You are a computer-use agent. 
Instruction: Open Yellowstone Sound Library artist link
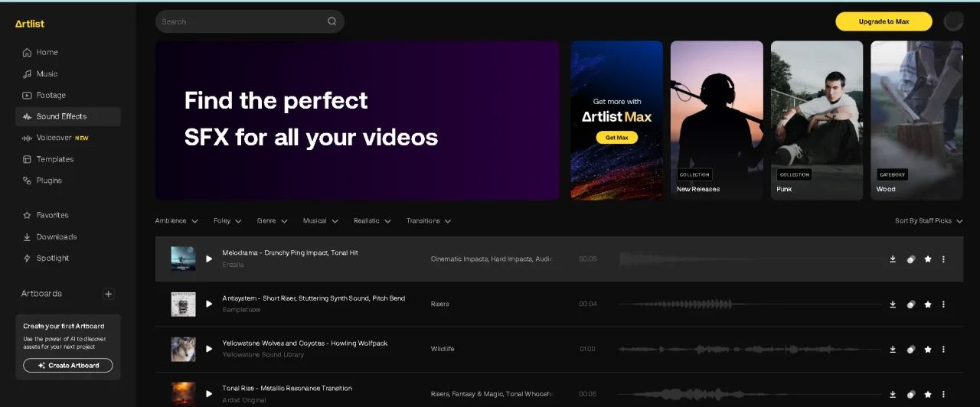point(263,355)
